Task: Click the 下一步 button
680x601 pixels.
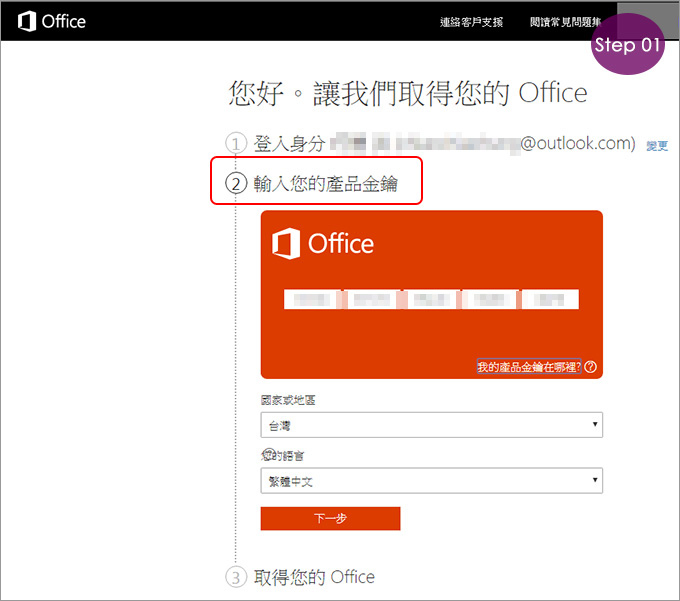Action: (330, 518)
